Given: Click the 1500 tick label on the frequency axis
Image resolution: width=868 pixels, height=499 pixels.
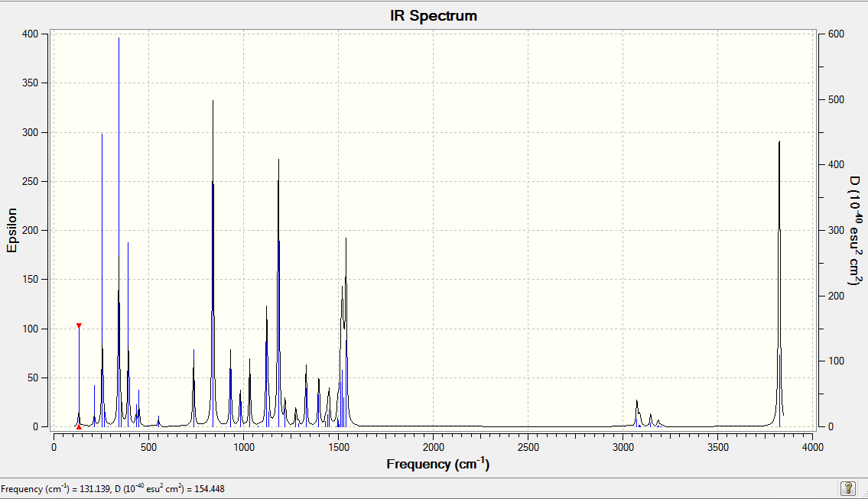Looking at the screenshot, I should pos(339,447).
